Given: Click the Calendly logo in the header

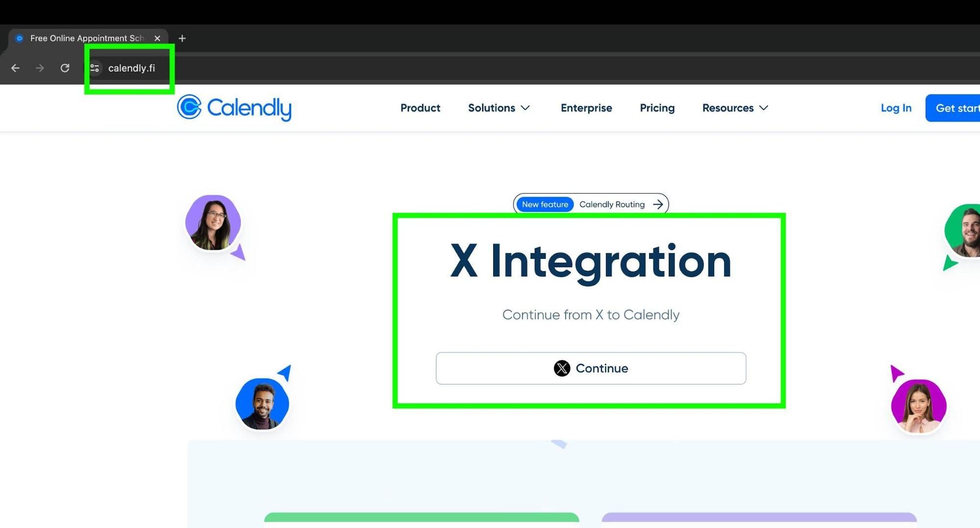Looking at the screenshot, I should click(234, 108).
